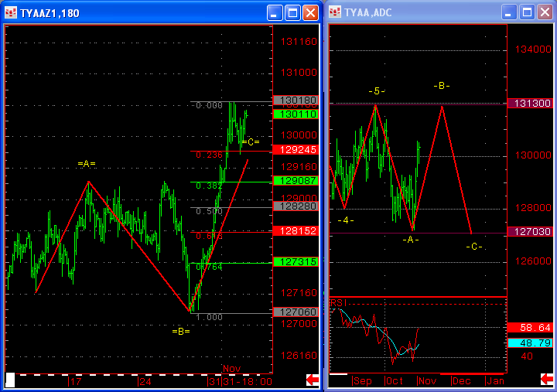This screenshot has width=557, height=392.
Task: Close the TYAA,ADC chart window
Action: 545,12
